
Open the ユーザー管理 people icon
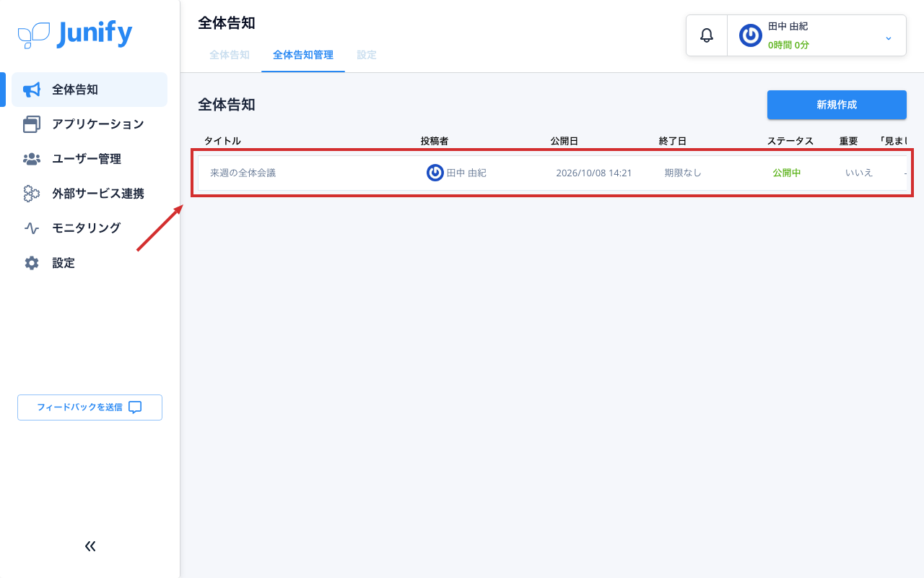pyautogui.click(x=32, y=159)
